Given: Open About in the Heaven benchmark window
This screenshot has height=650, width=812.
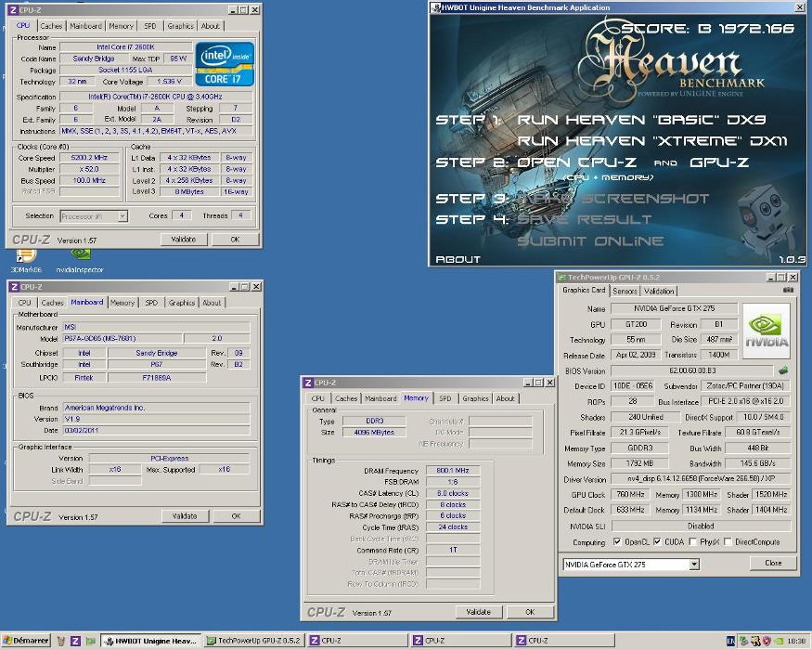Looking at the screenshot, I should [x=458, y=259].
